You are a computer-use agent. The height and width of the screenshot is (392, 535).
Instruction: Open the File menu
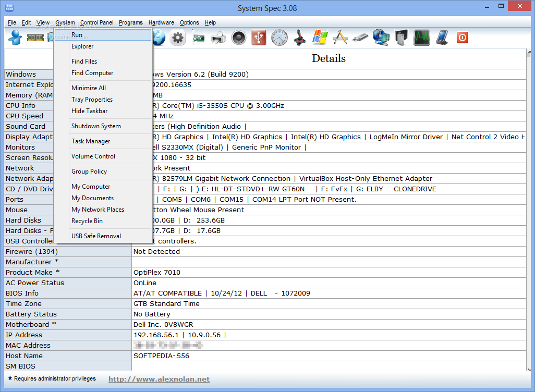12,22
